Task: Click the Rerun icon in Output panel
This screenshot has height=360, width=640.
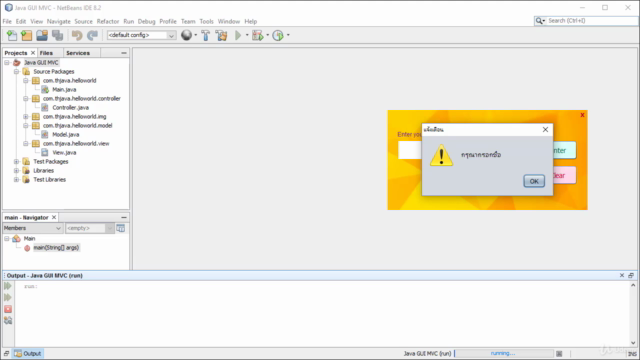Action: 8,286
